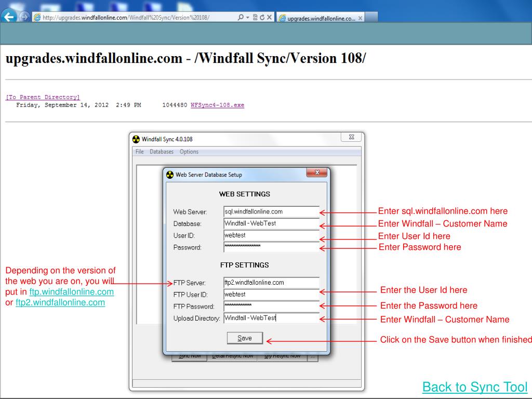Click the FTP Server input field
The width and height of the screenshot is (532, 399).
271,283
